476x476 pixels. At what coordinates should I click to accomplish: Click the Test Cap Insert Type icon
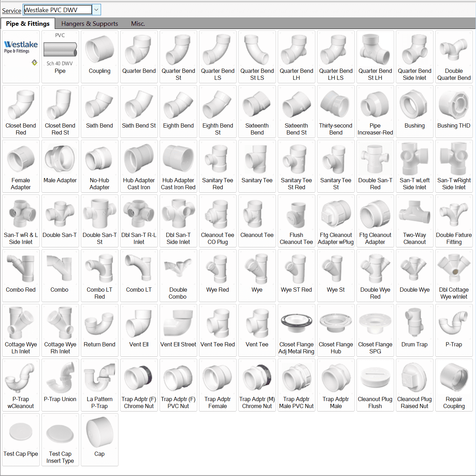(x=60, y=439)
